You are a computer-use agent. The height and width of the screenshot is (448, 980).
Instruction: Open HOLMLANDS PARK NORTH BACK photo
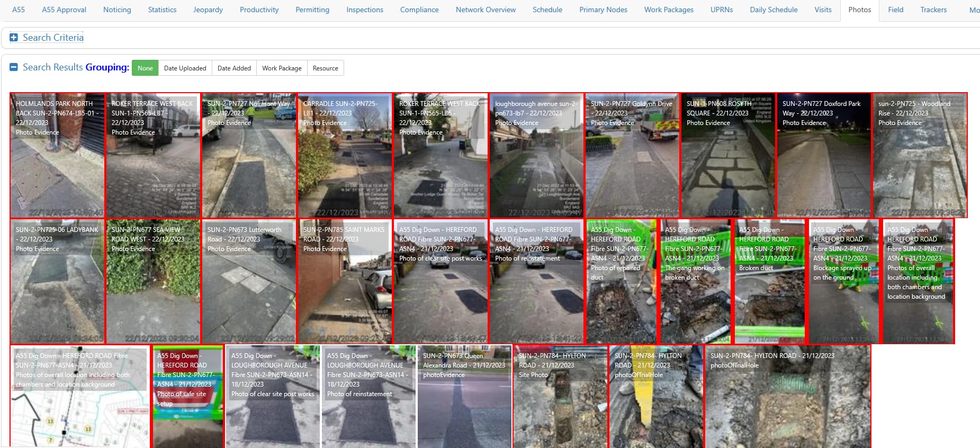(57, 155)
